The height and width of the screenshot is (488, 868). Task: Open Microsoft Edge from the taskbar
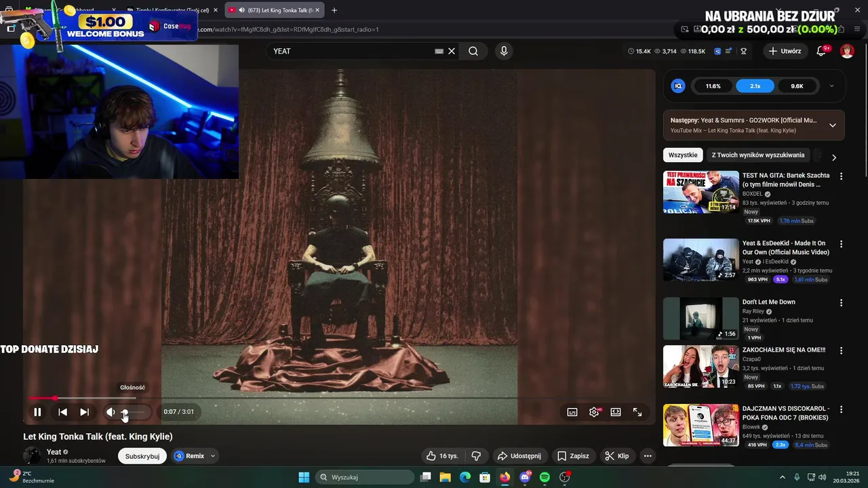pyautogui.click(x=465, y=477)
